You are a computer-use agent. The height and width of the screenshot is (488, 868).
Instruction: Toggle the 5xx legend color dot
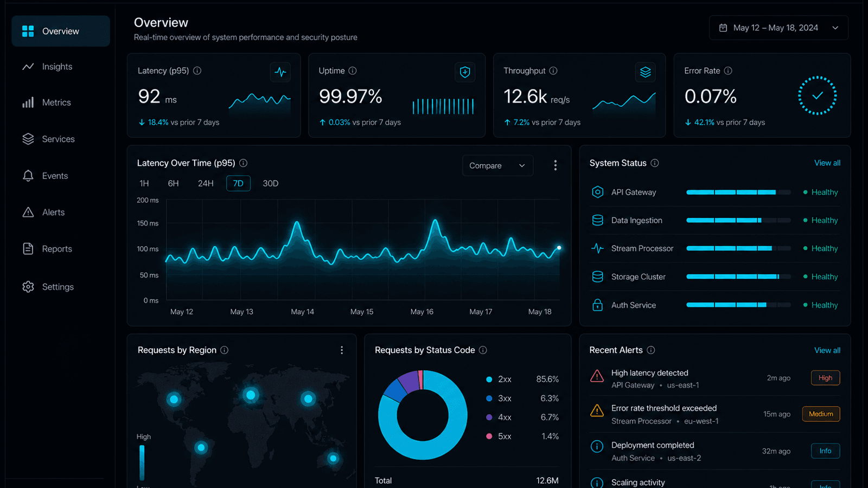pos(489,436)
